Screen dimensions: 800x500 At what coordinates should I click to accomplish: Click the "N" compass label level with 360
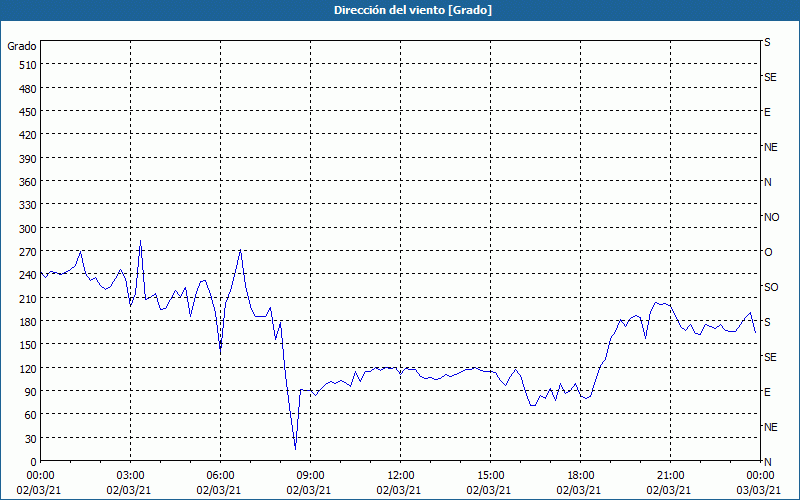pos(767,182)
